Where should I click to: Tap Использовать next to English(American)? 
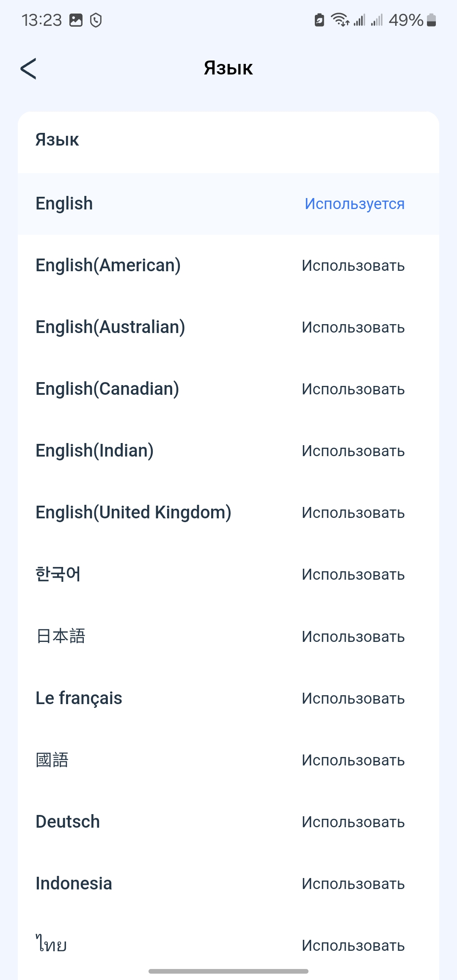point(353,266)
